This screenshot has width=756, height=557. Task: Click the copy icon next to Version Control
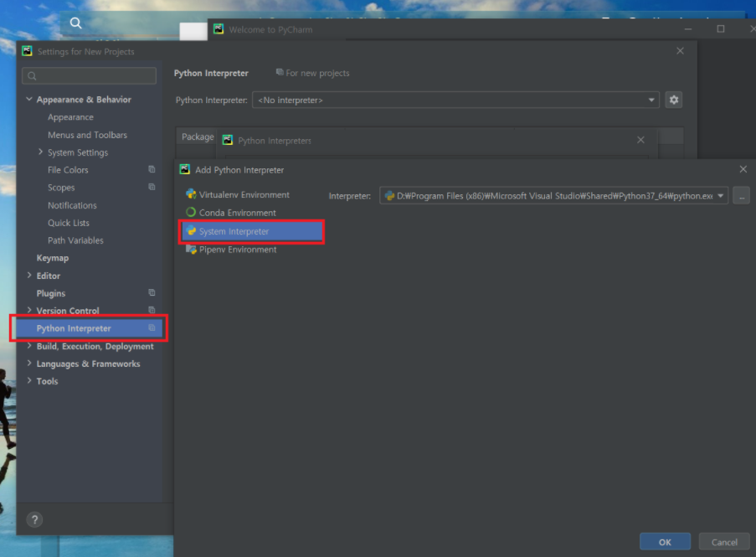point(152,310)
